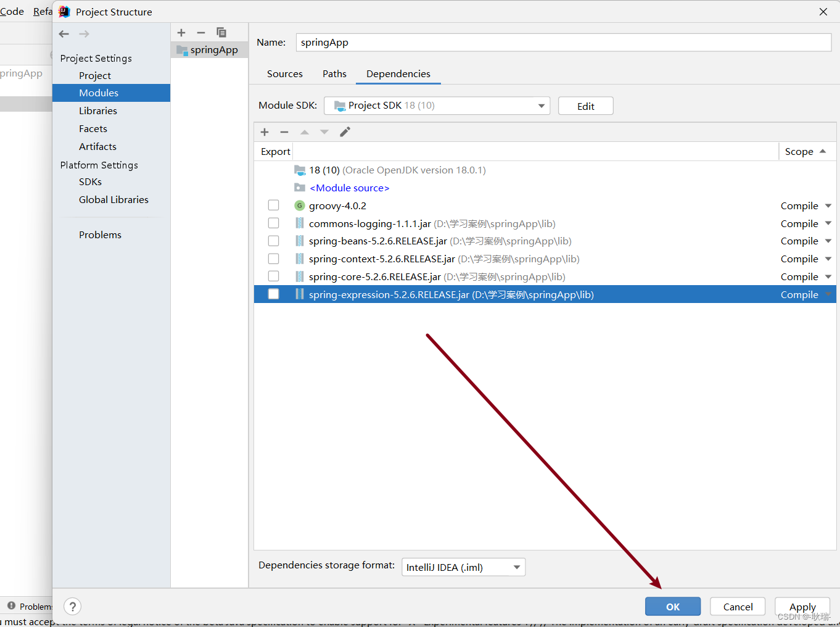Move the dependency down with the down arrow

point(324,132)
